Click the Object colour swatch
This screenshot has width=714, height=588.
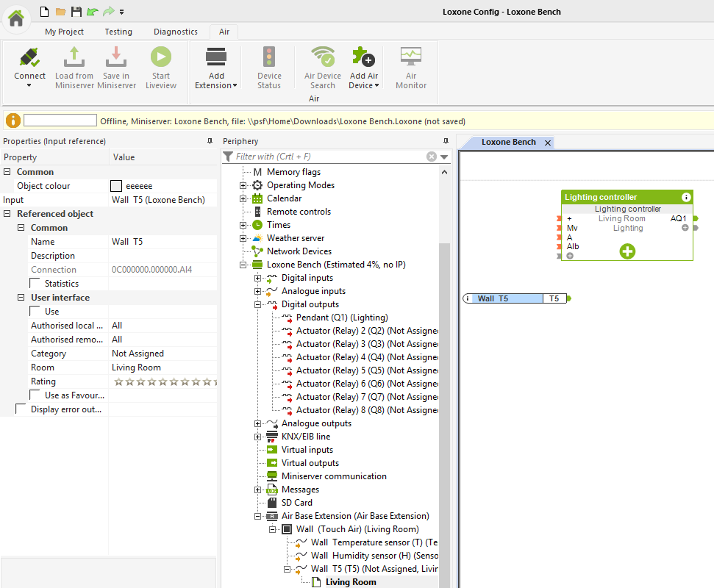116,186
